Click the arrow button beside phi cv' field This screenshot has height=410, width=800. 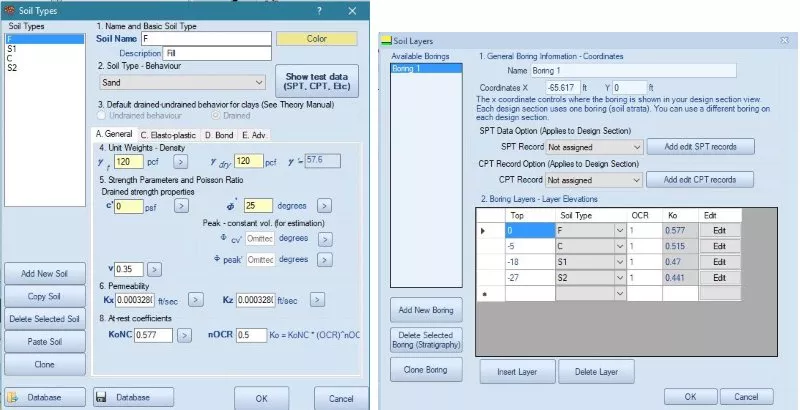pos(325,239)
